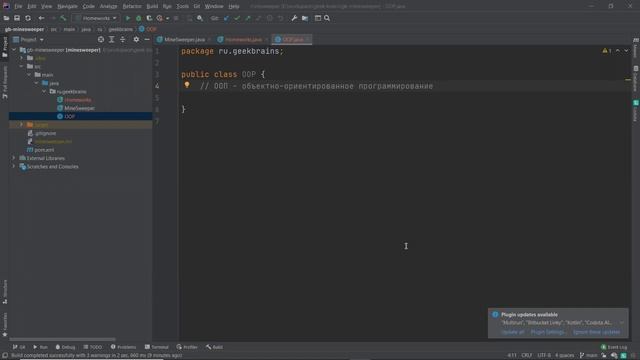
Task: Click Collapse All in Project panel
Action: click(x=122, y=40)
